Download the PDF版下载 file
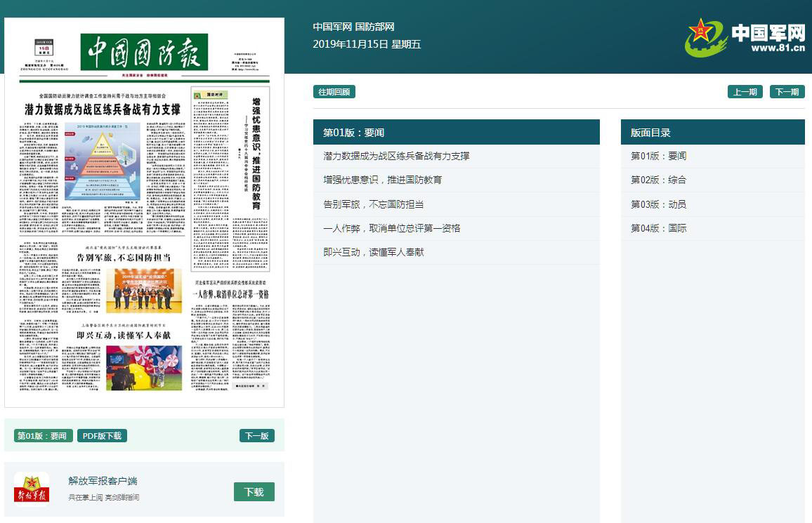 (x=102, y=436)
